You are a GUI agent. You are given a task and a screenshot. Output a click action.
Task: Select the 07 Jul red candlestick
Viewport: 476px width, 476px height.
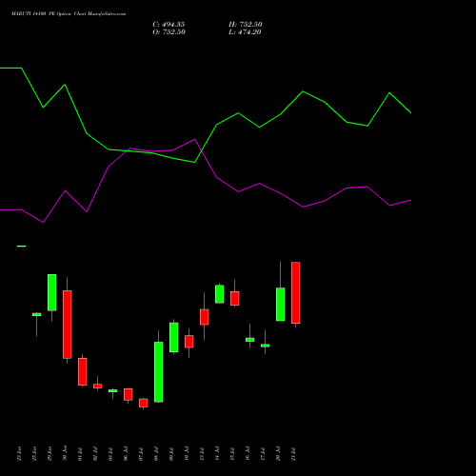(144, 403)
